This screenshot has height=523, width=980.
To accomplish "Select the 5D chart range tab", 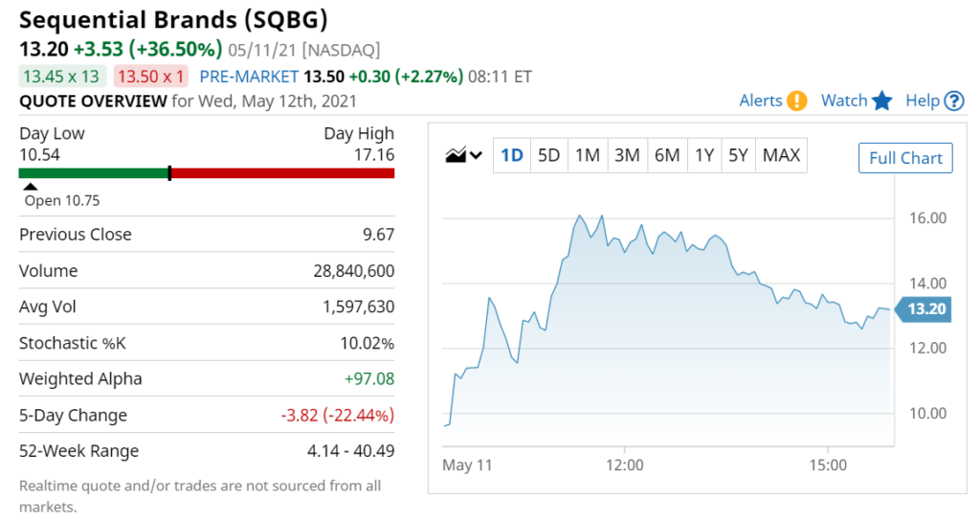I will point(548,155).
